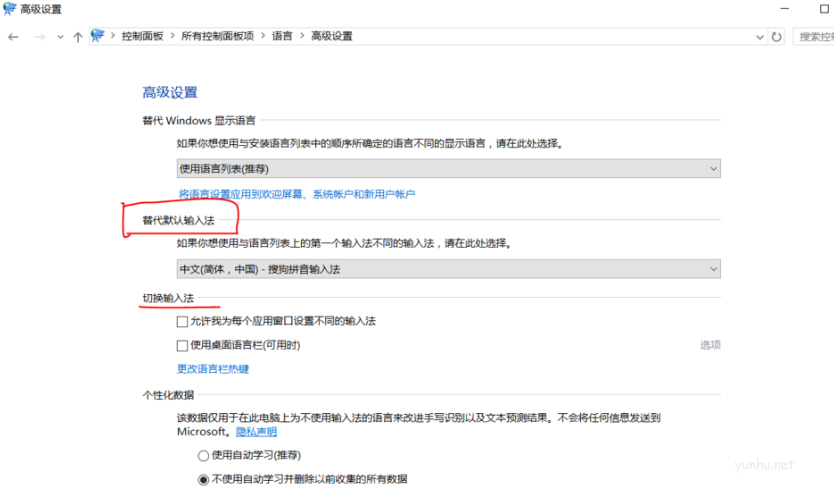Click the 高级设置 breadcrumb
This screenshot has width=834, height=487.
coord(331,36)
